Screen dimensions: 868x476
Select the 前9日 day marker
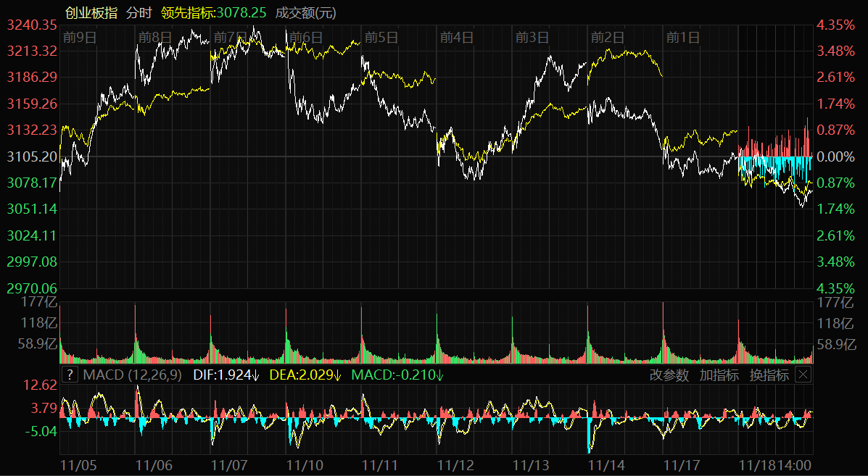pyautogui.click(x=80, y=37)
